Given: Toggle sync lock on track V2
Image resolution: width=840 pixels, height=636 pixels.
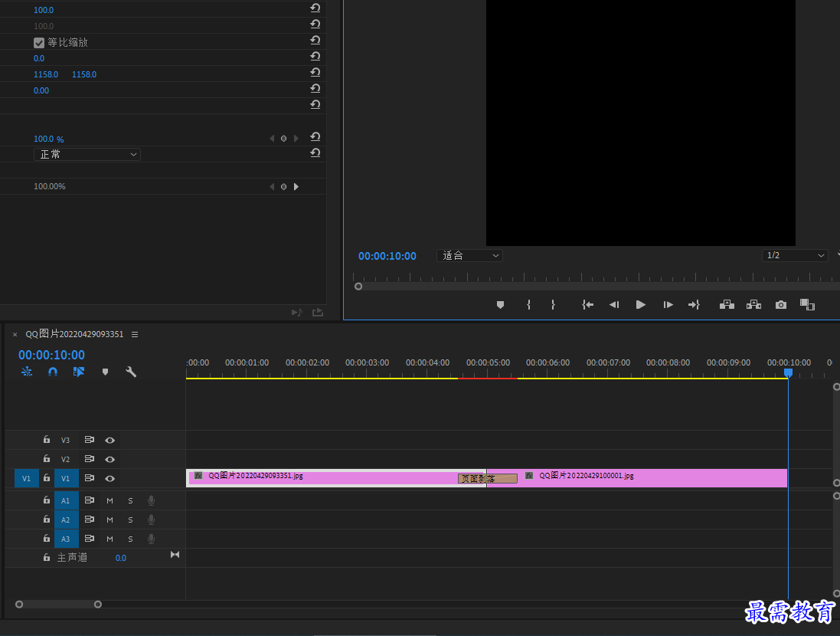Looking at the screenshot, I should (90, 459).
